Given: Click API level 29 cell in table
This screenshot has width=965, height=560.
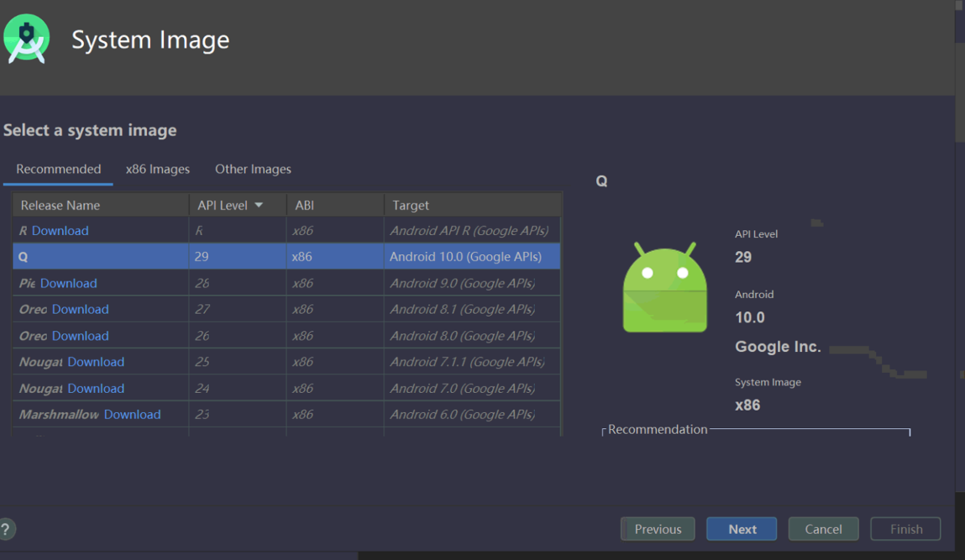Looking at the screenshot, I should (237, 256).
